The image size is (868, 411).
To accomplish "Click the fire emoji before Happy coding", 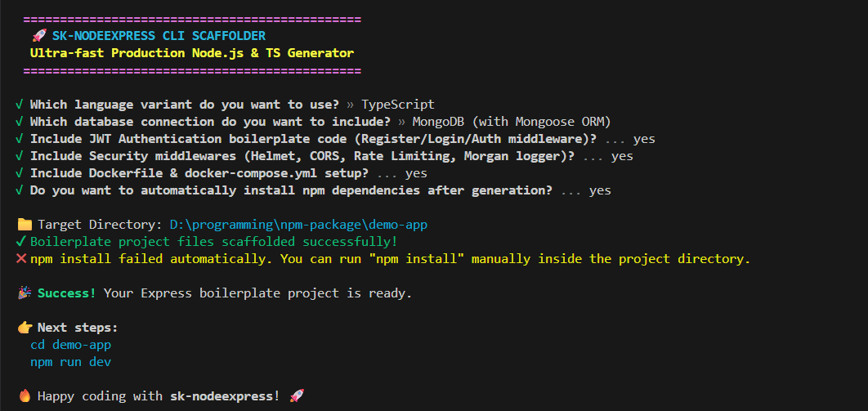I will pos(25,396).
